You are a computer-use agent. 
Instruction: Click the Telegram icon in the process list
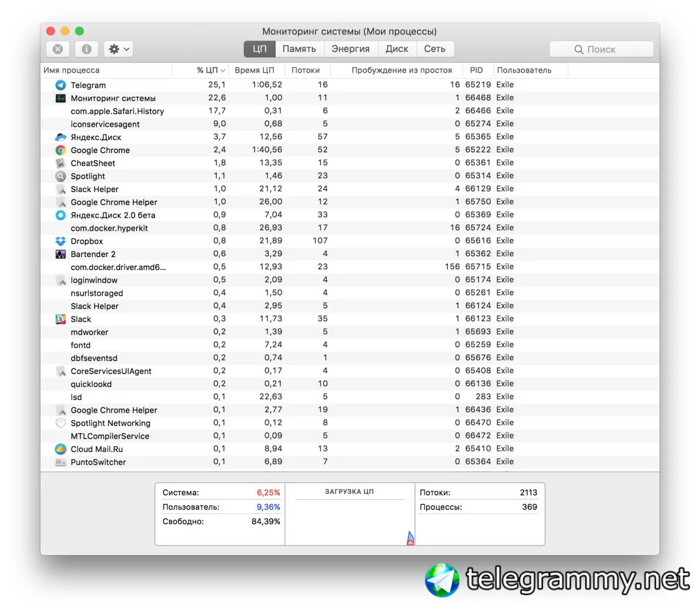pos(61,85)
